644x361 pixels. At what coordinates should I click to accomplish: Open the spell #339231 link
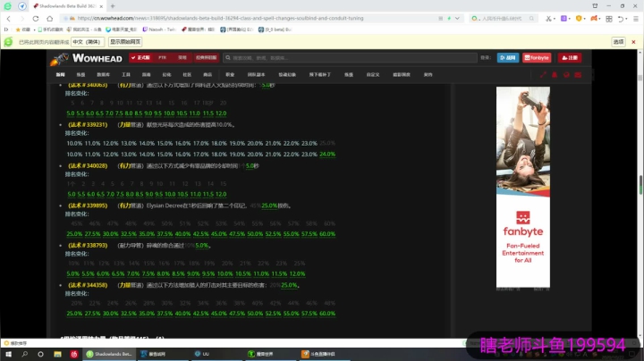(88, 125)
